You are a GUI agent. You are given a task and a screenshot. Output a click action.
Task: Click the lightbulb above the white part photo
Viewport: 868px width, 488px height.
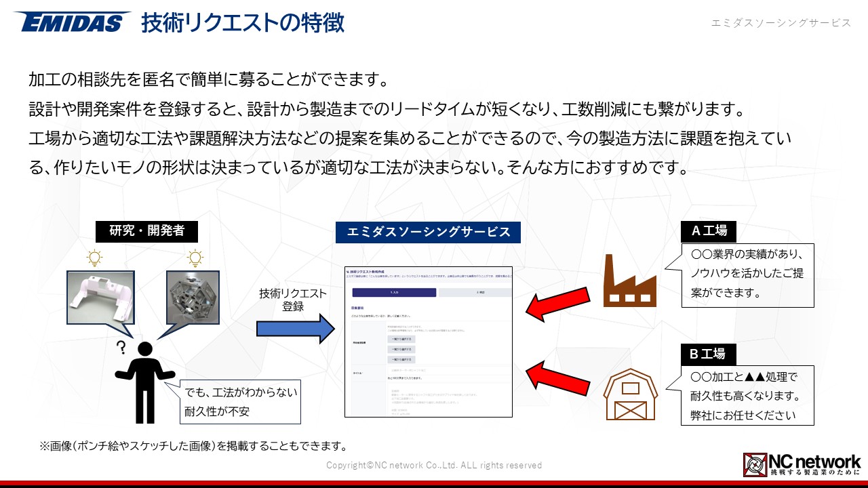pyautogui.click(x=94, y=258)
